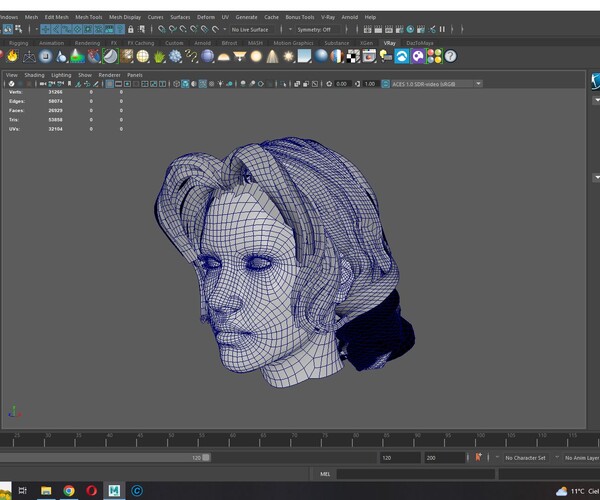Expand lower right panel collapse arrow

[597, 178]
